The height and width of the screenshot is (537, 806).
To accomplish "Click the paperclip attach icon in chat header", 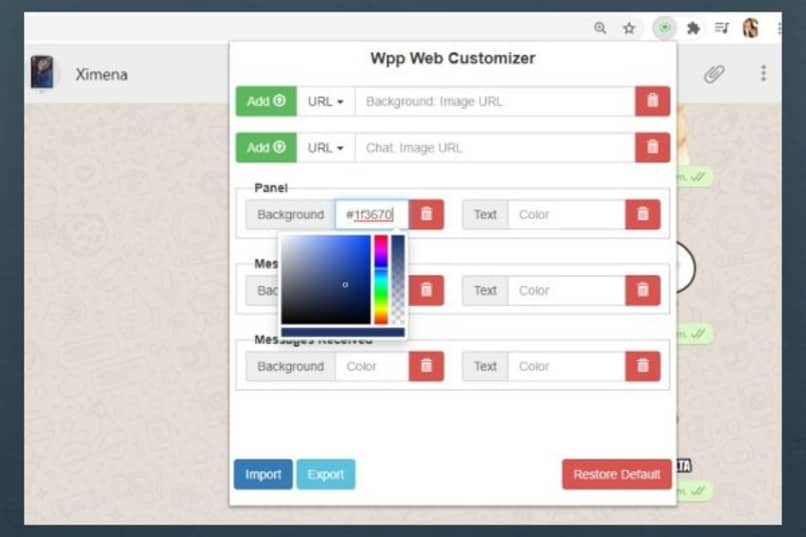I will [x=714, y=74].
